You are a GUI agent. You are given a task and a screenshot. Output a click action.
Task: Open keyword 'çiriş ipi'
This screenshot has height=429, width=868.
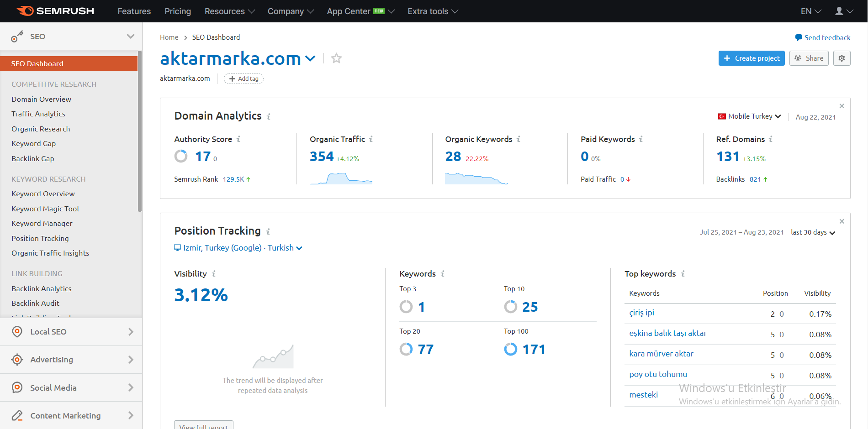click(642, 313)
